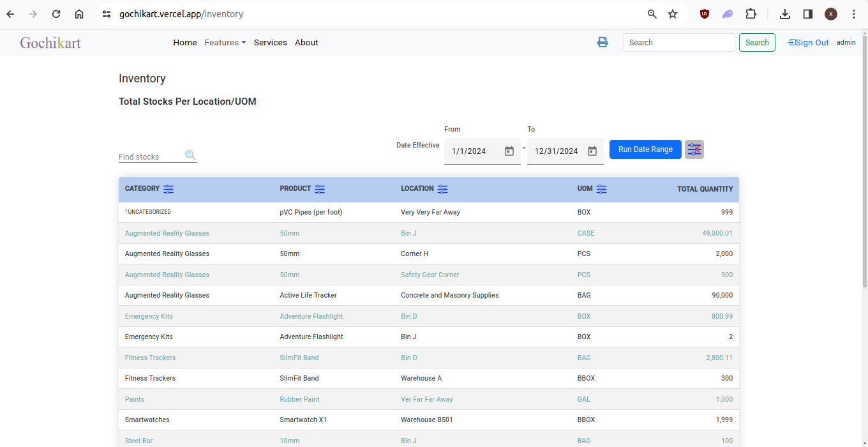Focus the Find stocks input field
This screenshot has height=447, width=868.
click(150, 156)
